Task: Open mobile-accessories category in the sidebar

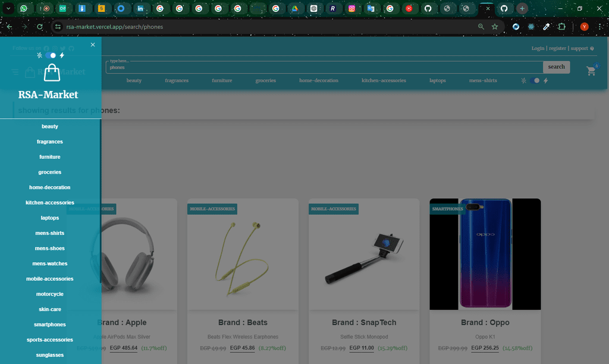Action: click(x=50, y=279)
